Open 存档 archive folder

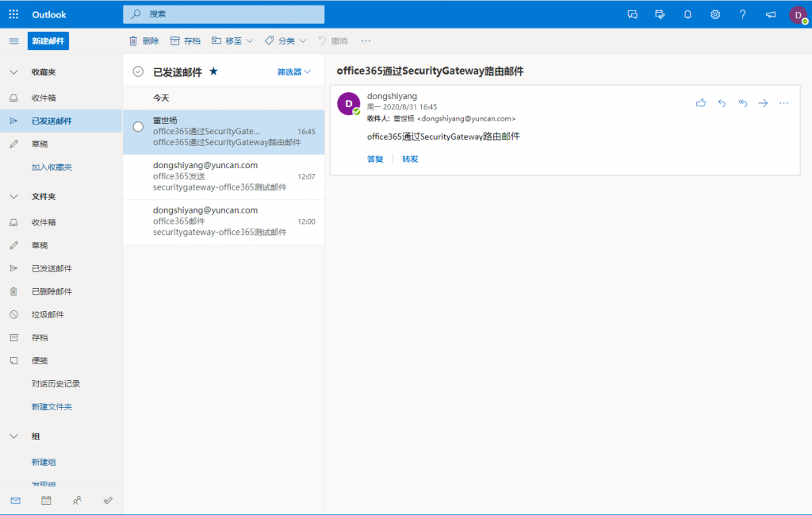click(x=61, y=337)
